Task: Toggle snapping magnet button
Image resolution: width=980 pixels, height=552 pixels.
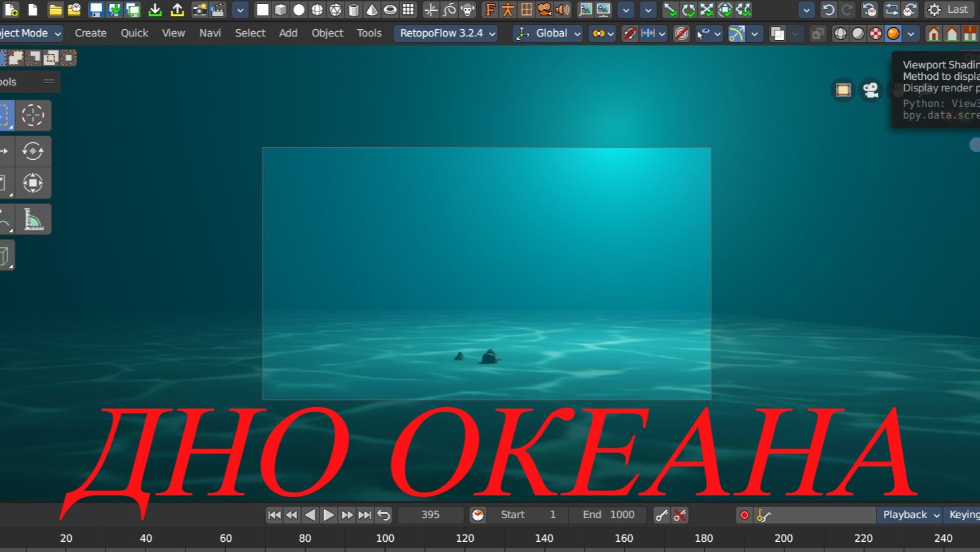Action: pos(629,33)
